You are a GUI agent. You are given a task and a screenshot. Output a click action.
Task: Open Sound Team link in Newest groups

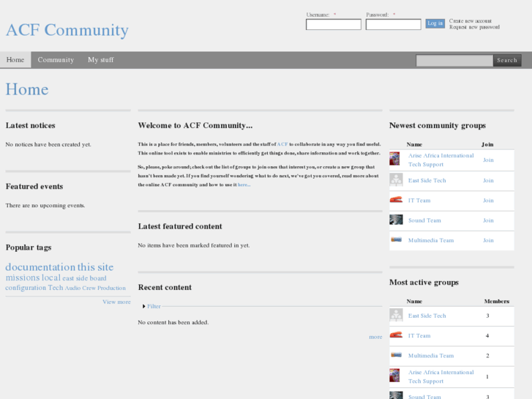pos(424,220)
